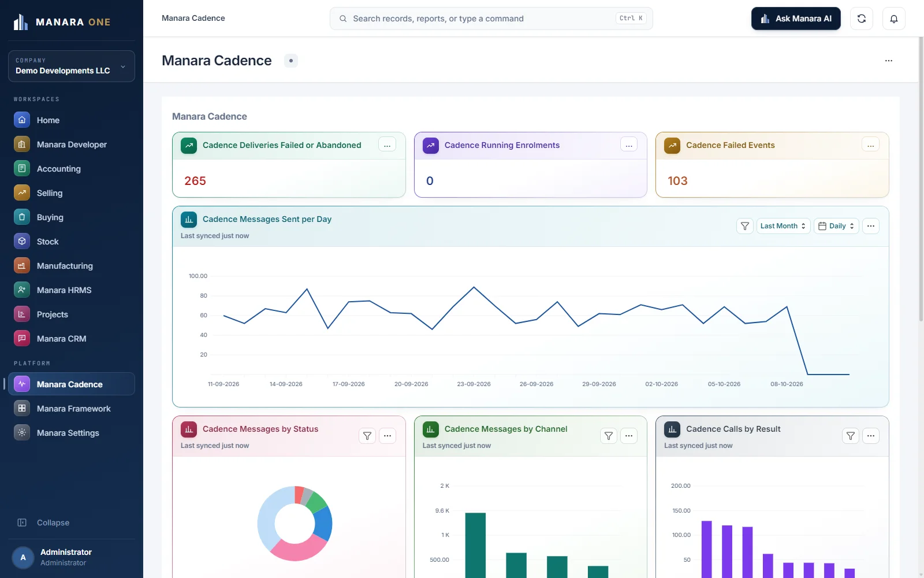924x578 pixels.
Task: Open options for Cadence Deliveries Failed card
Action: coord(387,145)
